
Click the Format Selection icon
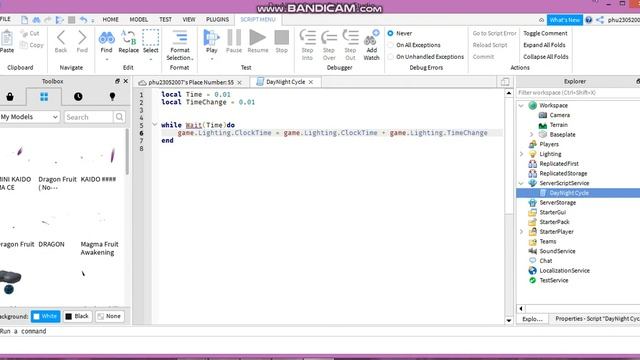coord(180,37)
